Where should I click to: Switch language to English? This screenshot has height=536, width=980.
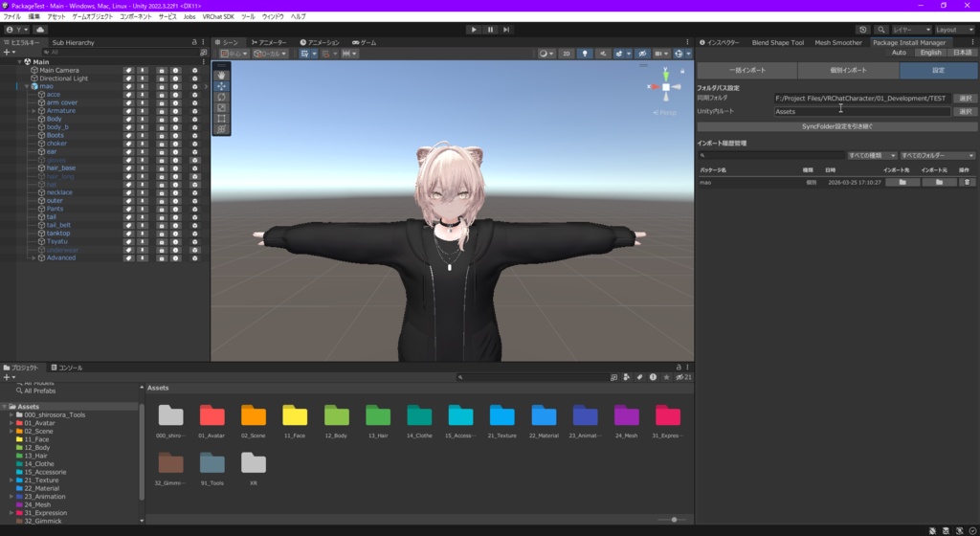coord(930,53)
